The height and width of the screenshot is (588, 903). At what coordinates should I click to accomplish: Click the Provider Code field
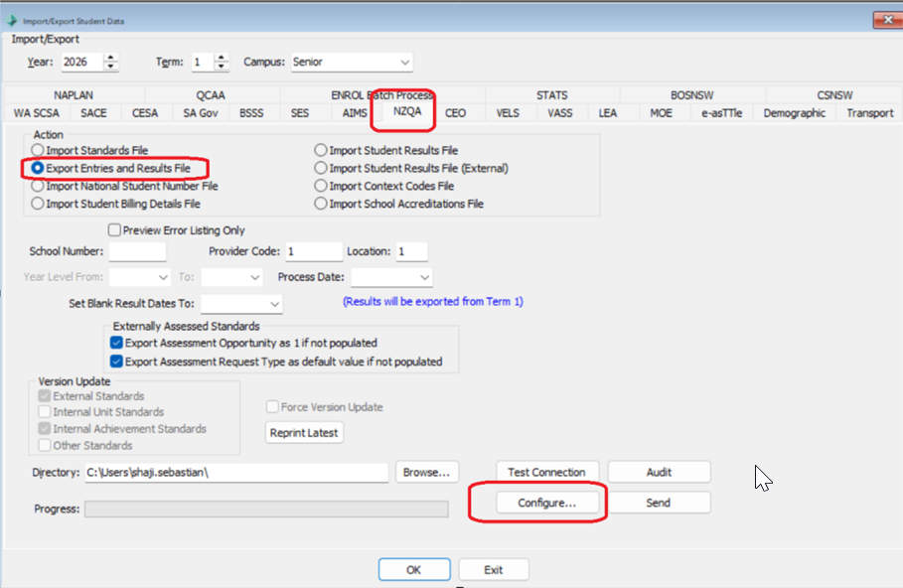pyautogui.click(x=314, y=251)
